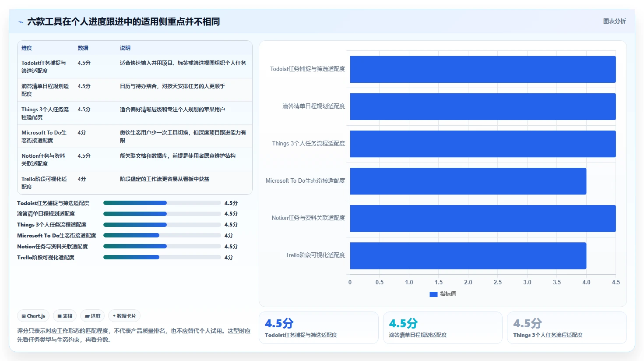Click the Microsoft To Do chart bar

tap(468, 181)
